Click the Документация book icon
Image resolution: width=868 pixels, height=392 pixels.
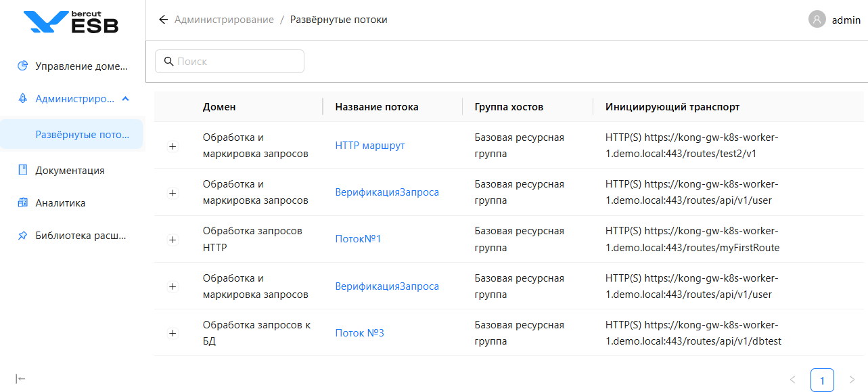22,170
